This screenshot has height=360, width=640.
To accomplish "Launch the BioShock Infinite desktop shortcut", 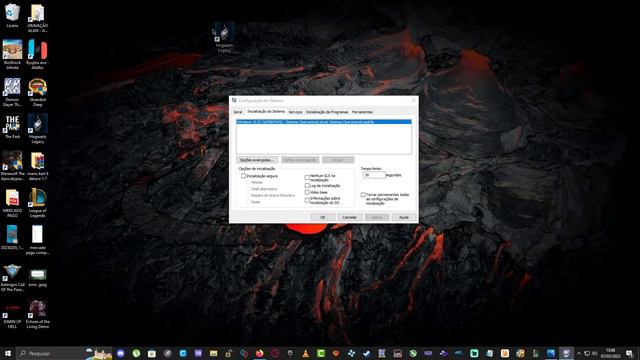I will pos(12,54).
